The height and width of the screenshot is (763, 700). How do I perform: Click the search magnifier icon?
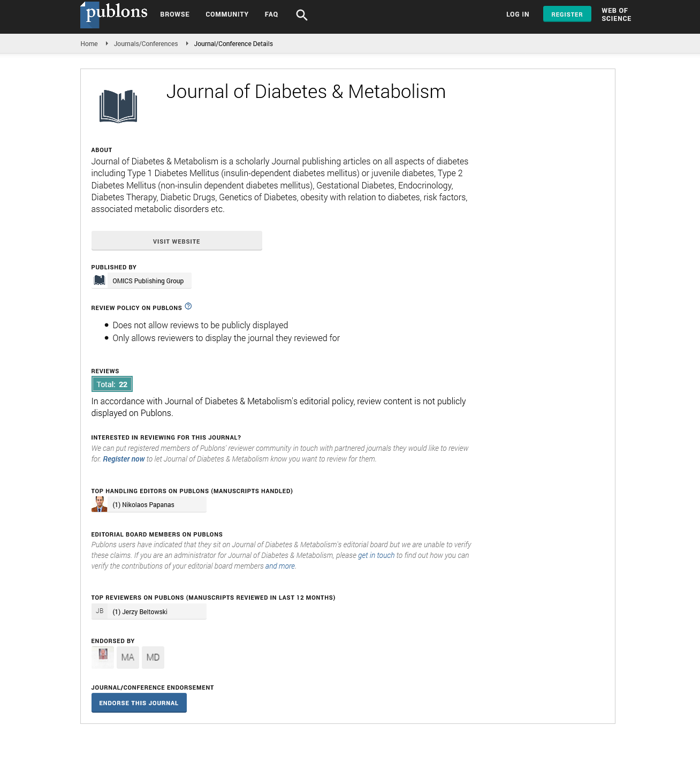tap(302, 15)
